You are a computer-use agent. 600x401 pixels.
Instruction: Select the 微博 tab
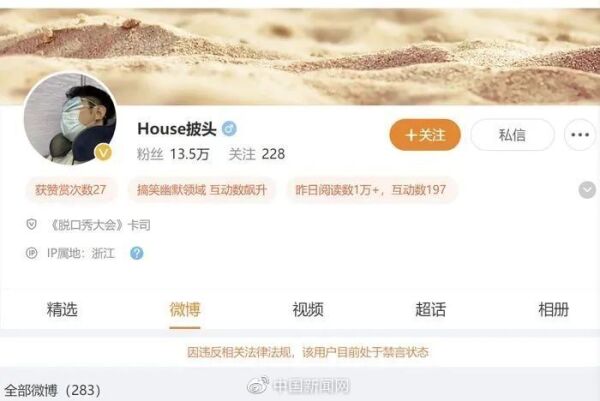(185, 310)
